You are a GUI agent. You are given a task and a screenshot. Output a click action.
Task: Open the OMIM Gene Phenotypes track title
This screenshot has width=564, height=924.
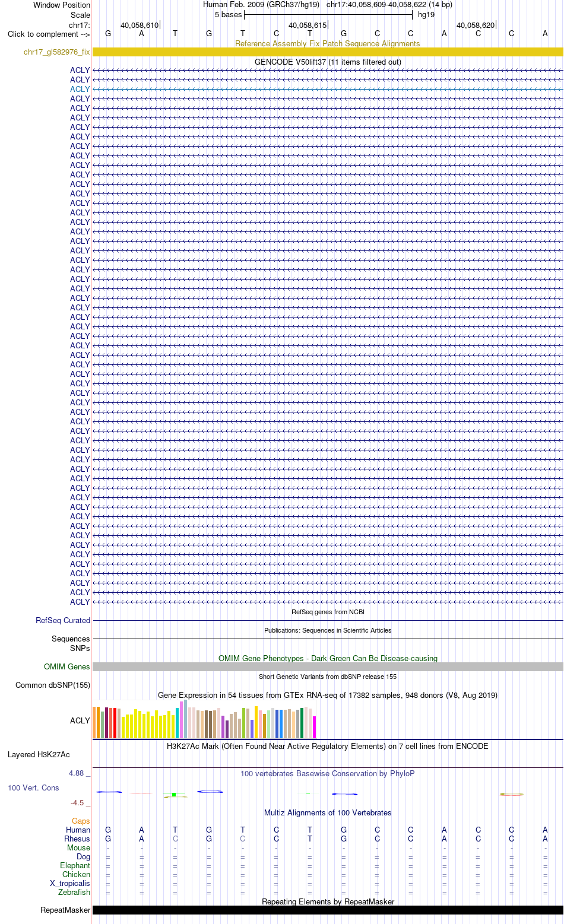[328, 658]
